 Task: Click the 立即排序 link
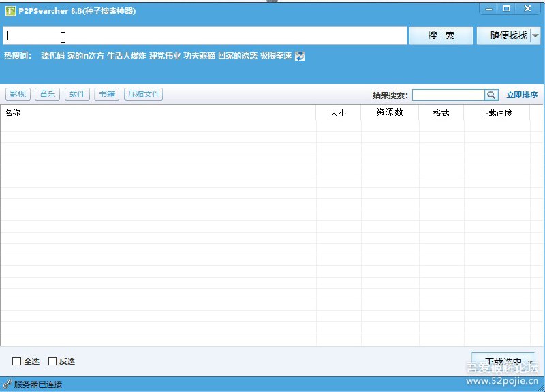[522, 95]
